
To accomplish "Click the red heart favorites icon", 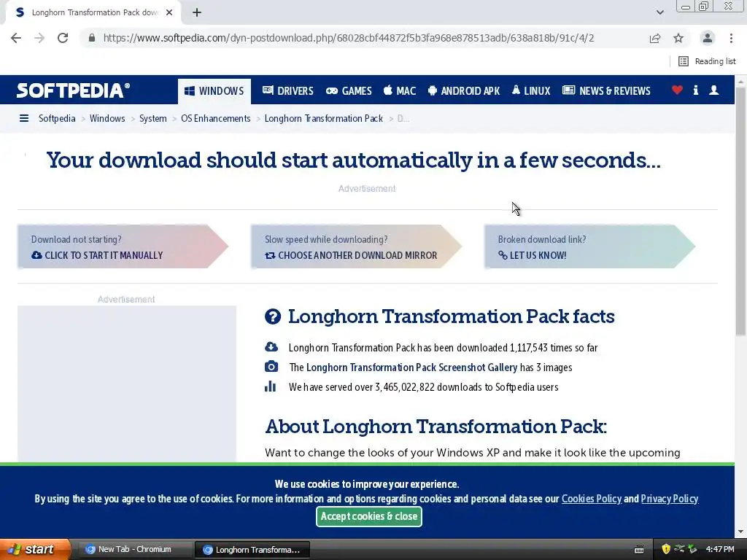I will pyautogui.click(x=677, y=90).
